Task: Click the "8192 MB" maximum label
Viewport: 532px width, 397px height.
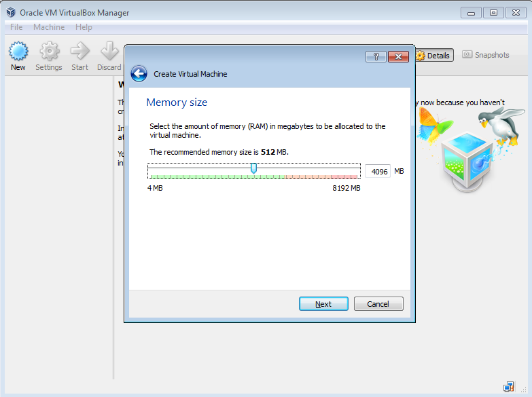Action: [x=346, y=188]
